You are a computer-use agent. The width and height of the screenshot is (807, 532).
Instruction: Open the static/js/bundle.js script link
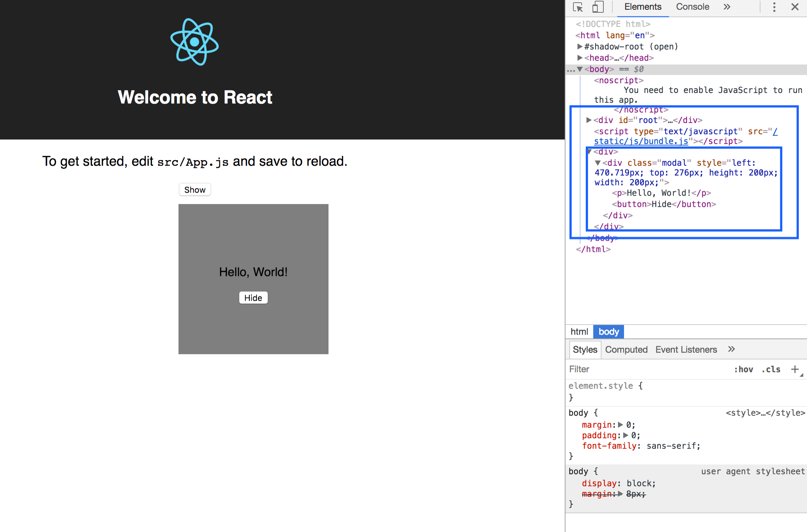641,141
